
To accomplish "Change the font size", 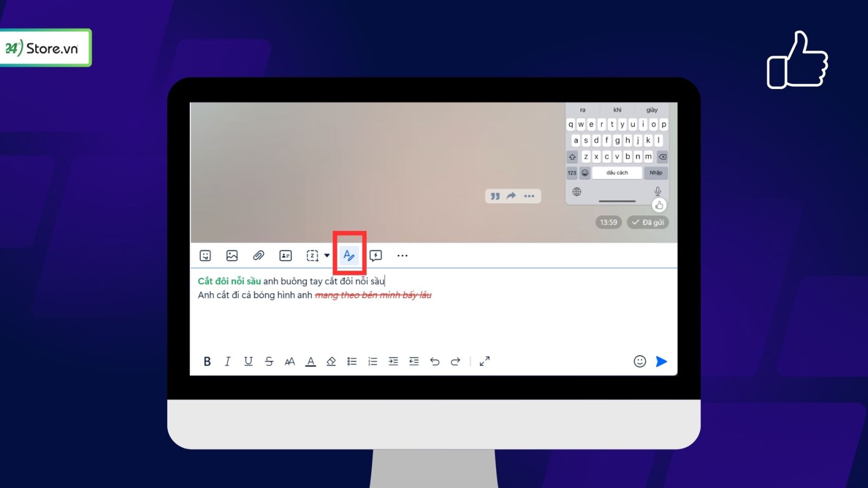I will [290, 362].
